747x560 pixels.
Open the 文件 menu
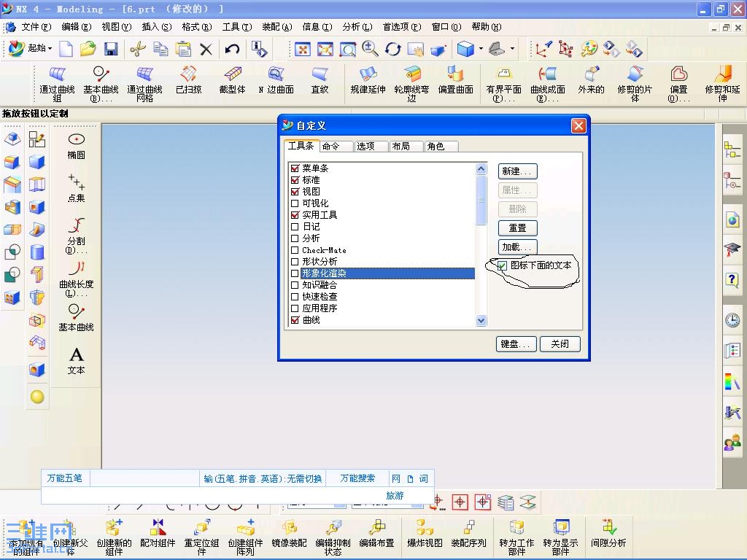point(36,27)
